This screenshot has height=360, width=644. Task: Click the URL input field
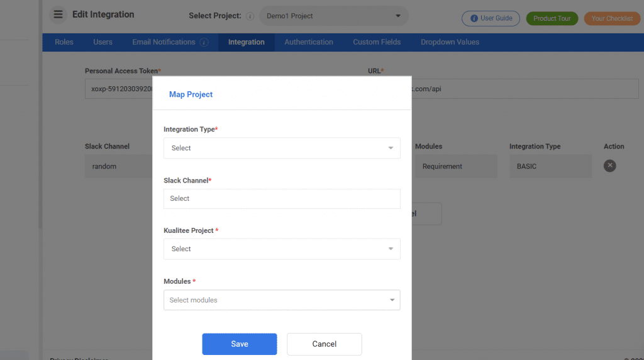[x=525, y=89]
